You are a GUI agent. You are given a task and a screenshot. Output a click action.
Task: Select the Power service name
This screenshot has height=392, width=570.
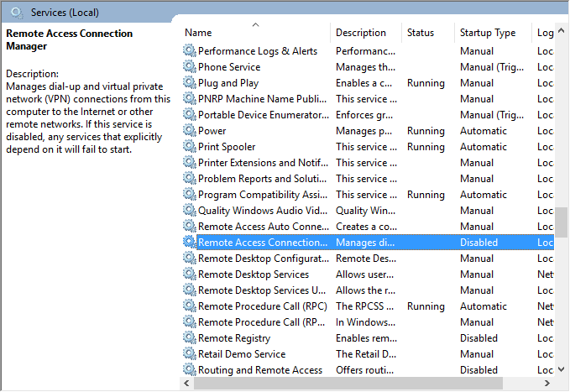click(212, 131)
